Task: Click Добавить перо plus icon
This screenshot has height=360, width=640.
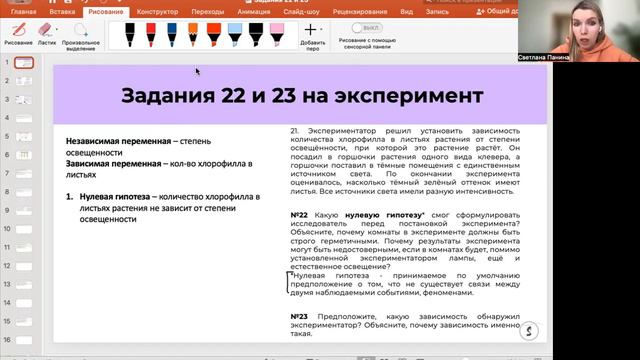Action: [310, 29]
